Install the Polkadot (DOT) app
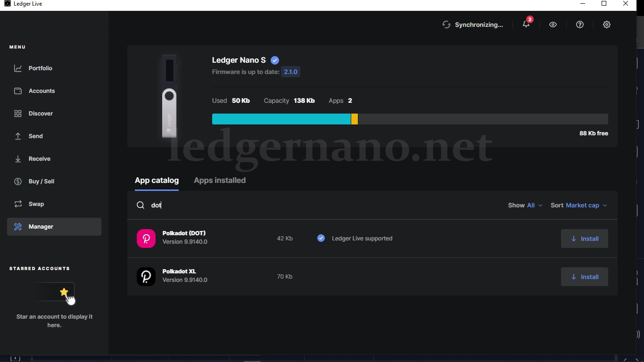 click(585, 239)
